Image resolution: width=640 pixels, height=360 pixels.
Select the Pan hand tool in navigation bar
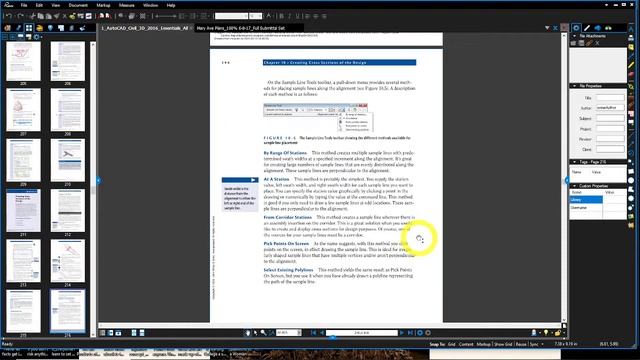pyautogui.click(x=248, y=333)
